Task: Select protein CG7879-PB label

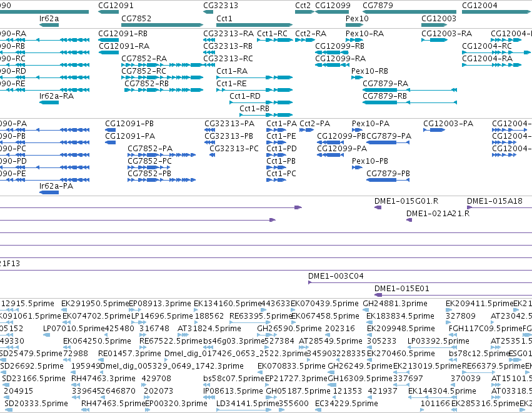Action: tap(388, 174)
